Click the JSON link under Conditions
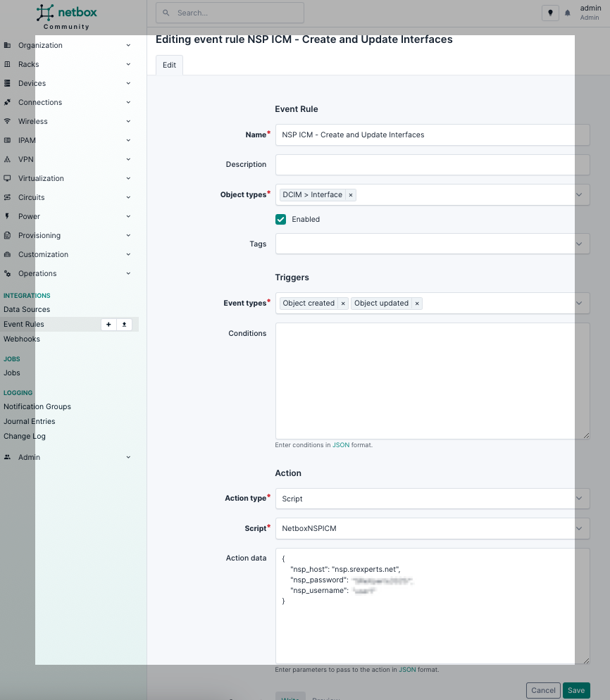 (341, 445)
